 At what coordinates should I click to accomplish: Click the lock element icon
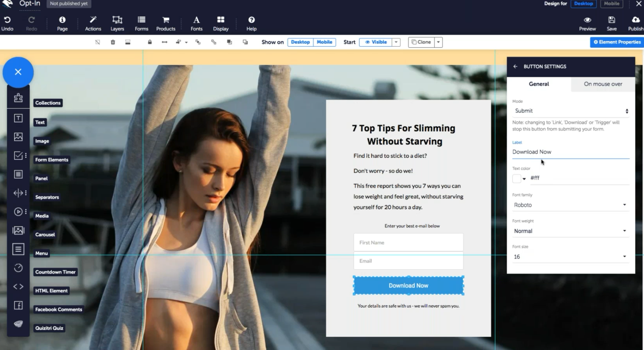[150, 42]
